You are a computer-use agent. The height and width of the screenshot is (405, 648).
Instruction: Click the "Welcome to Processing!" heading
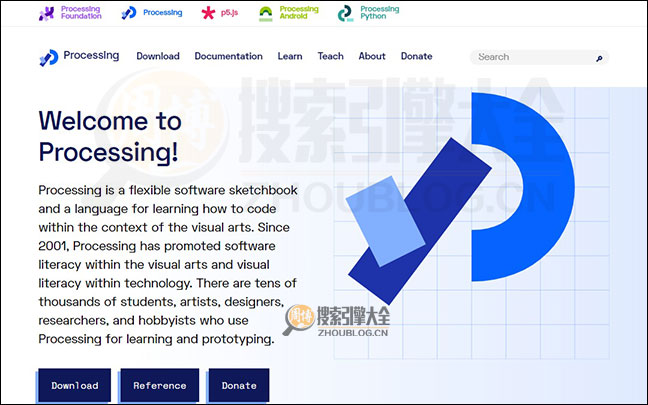[110, 136]
